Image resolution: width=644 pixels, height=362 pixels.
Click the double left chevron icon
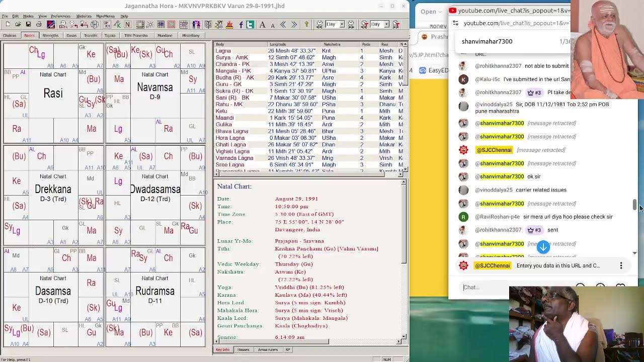click(283, 24)
